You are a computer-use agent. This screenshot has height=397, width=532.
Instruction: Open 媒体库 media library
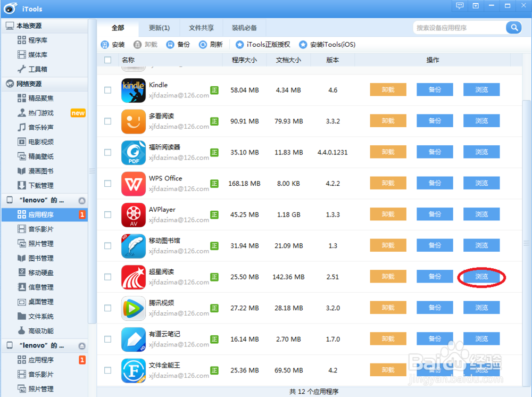point(37,55)
